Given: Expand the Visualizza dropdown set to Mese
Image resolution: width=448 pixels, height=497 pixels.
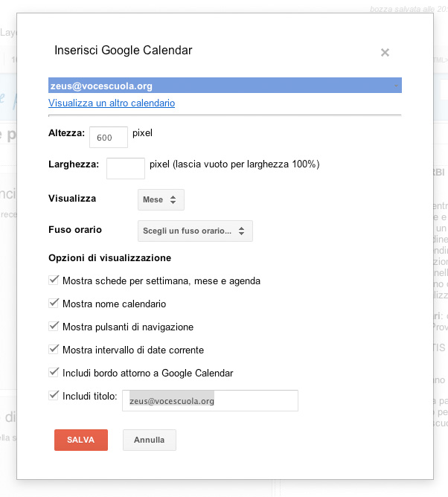Looking at the screenshot, I should (x=161, y=199).
